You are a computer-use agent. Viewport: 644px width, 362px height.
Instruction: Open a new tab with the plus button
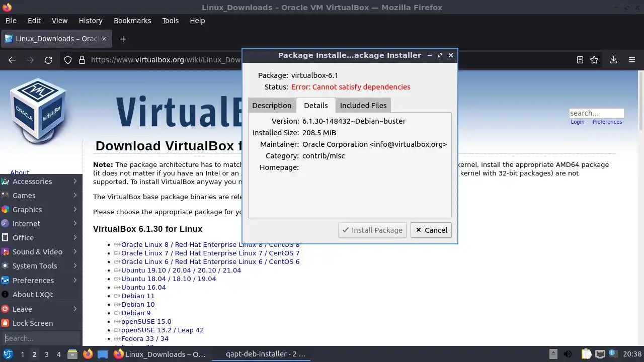tap(123, 39)
